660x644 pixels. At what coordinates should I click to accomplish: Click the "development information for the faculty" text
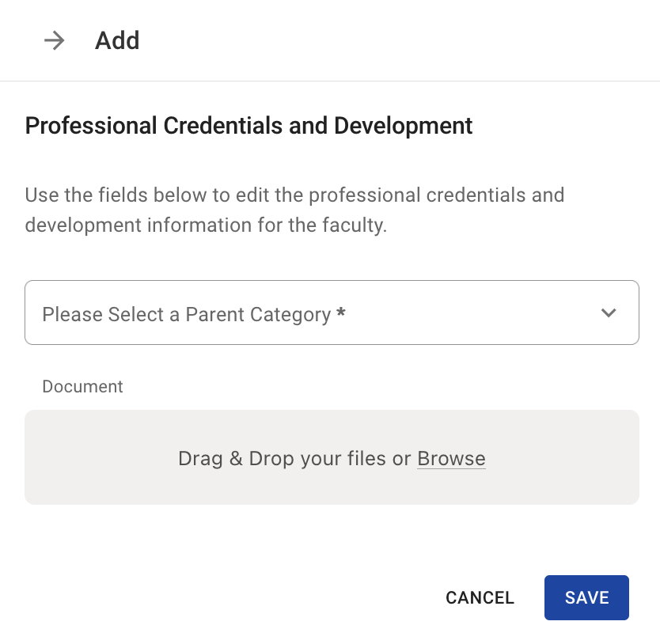point(206,225)
